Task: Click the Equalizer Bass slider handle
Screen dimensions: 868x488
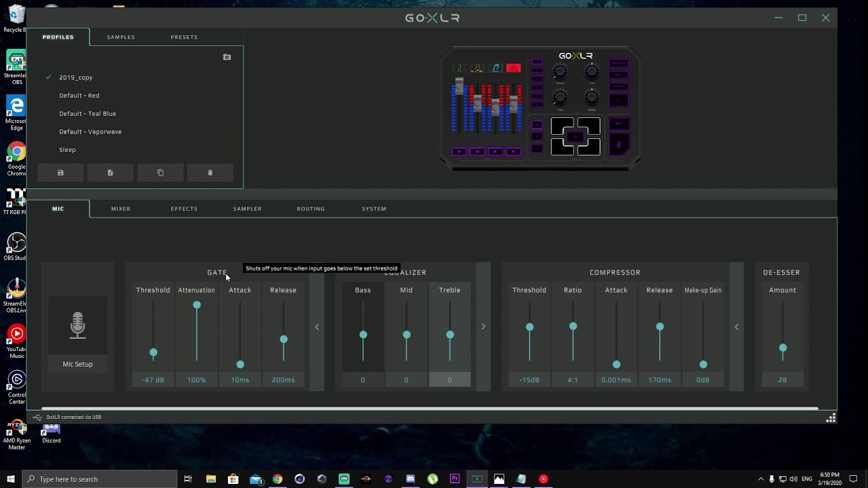Action: pos(363,335)
